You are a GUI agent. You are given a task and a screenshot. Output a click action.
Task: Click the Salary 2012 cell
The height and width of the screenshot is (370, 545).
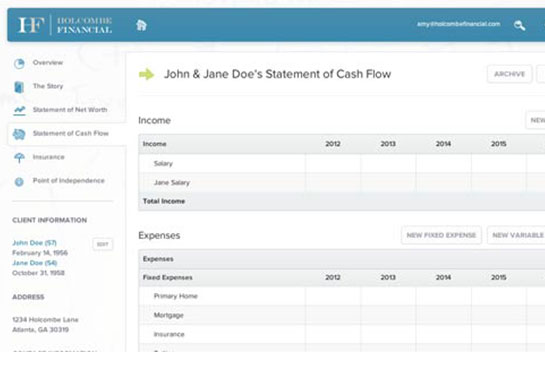[x=333, y=163]
